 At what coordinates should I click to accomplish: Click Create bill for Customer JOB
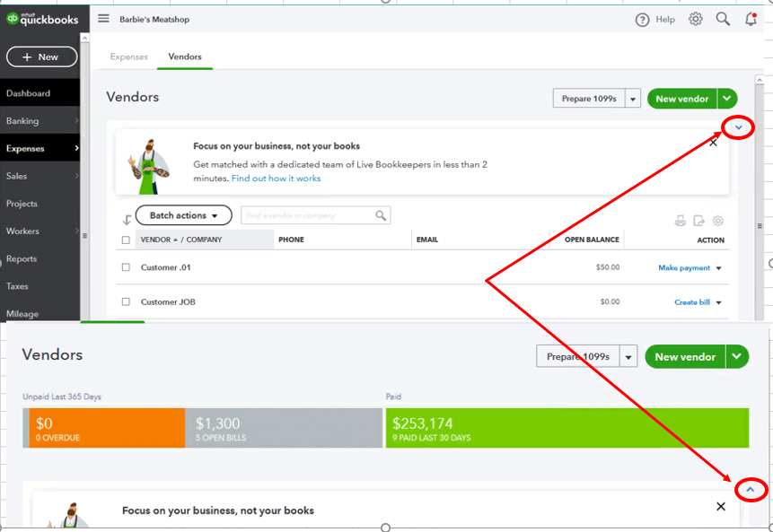point(692,302)
